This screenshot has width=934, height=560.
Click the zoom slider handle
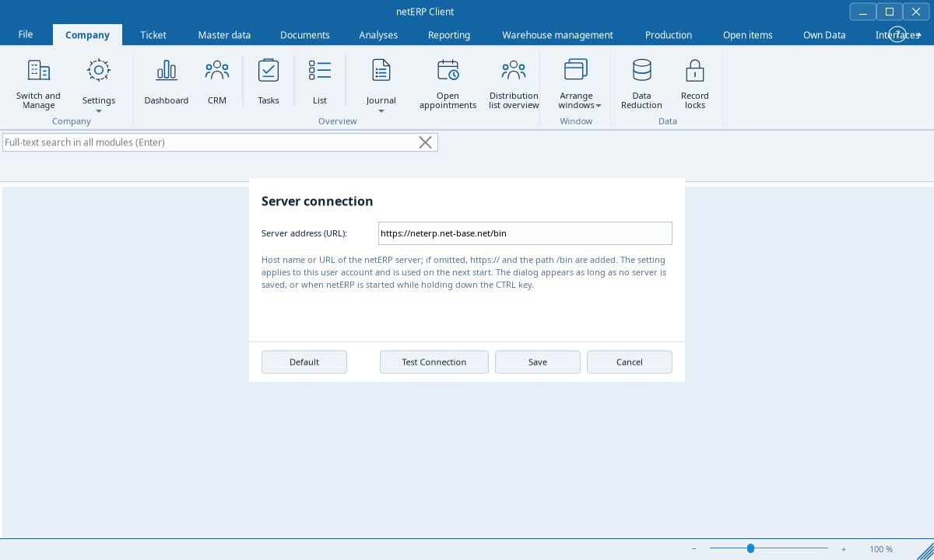(x=750, y=548)
